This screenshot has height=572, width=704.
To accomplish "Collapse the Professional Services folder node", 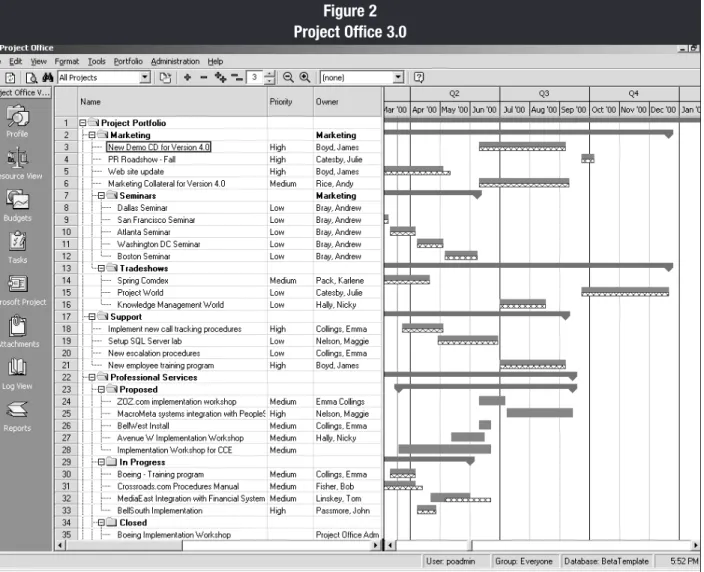I will [x=92, y=377].
